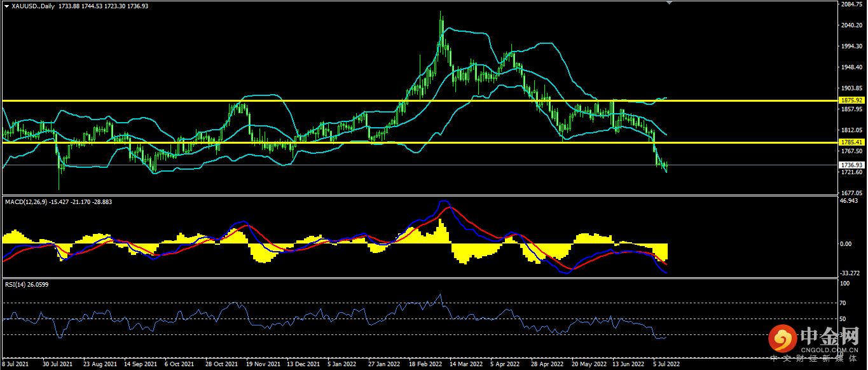The height and width of the screenshot is (370, 868).
Task: Click the 20 May 2022 date label
Action: [588, 365]
